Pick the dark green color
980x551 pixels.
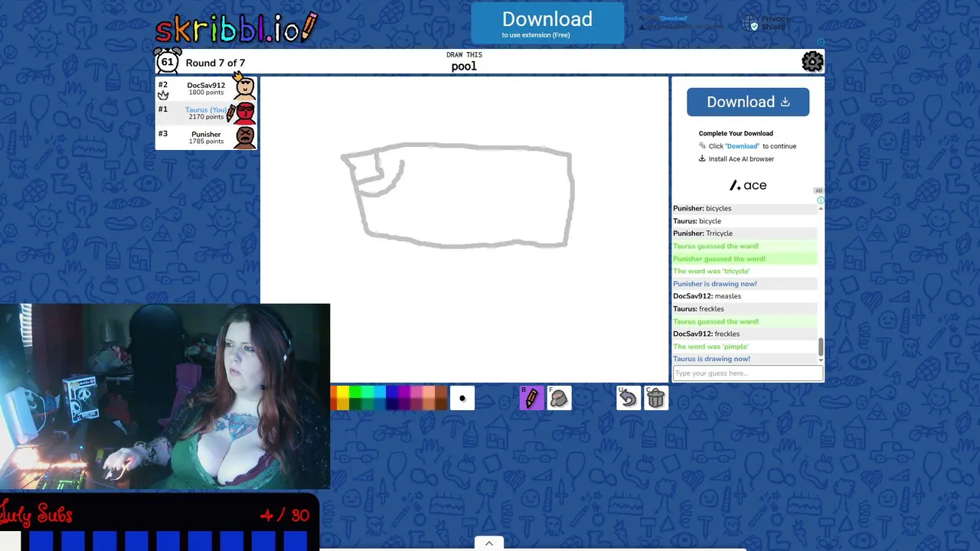[x=355, y=404]
